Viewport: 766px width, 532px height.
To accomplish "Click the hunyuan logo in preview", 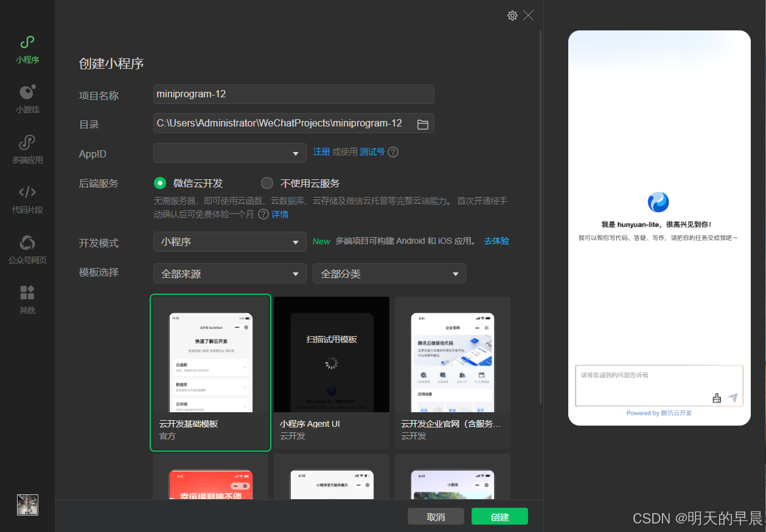I will point(658,202).
